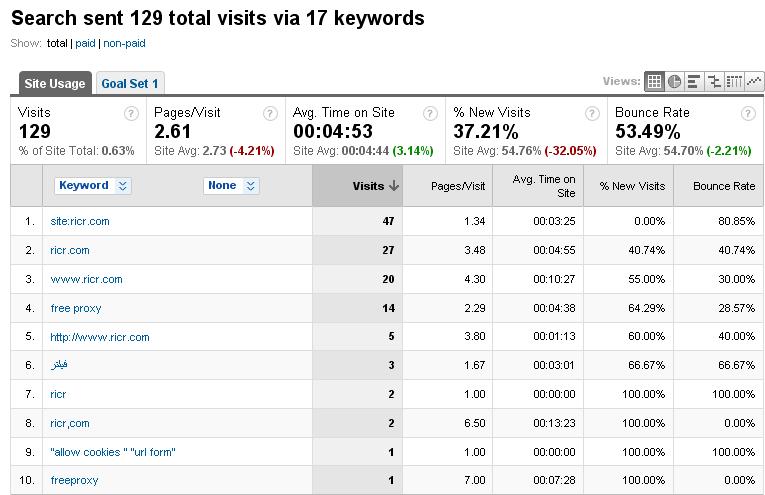Open keyword ricr in row 7
This screenshot has height=495, width=765.
58,394
